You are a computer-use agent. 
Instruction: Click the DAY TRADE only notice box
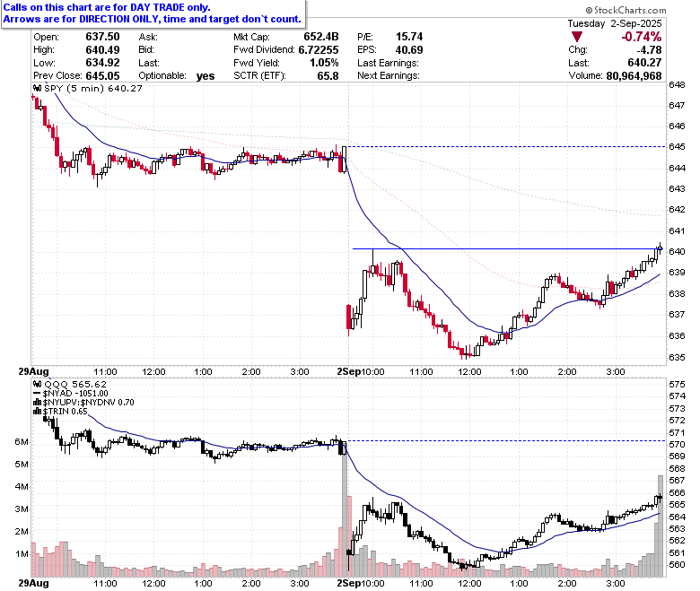(153, 13)
